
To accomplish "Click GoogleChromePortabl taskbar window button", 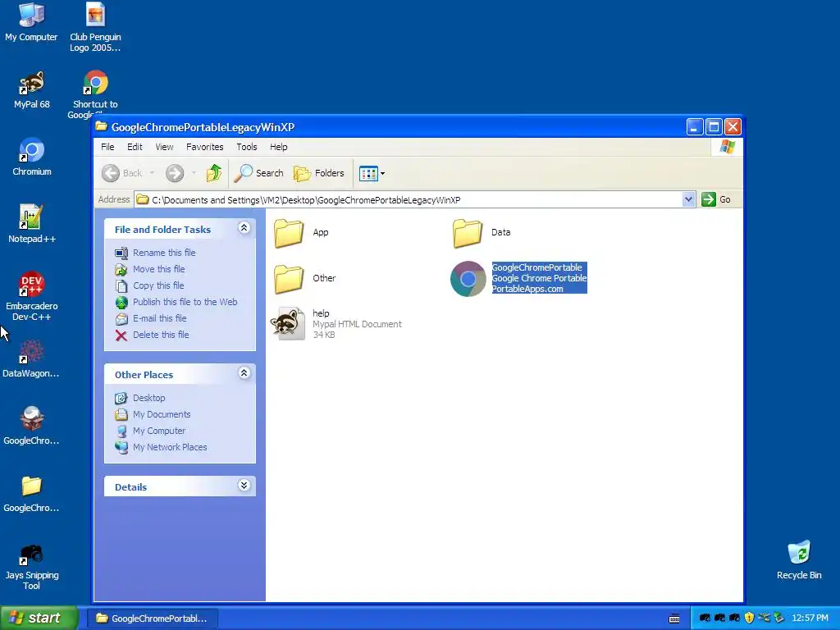I will coord(153,619).
